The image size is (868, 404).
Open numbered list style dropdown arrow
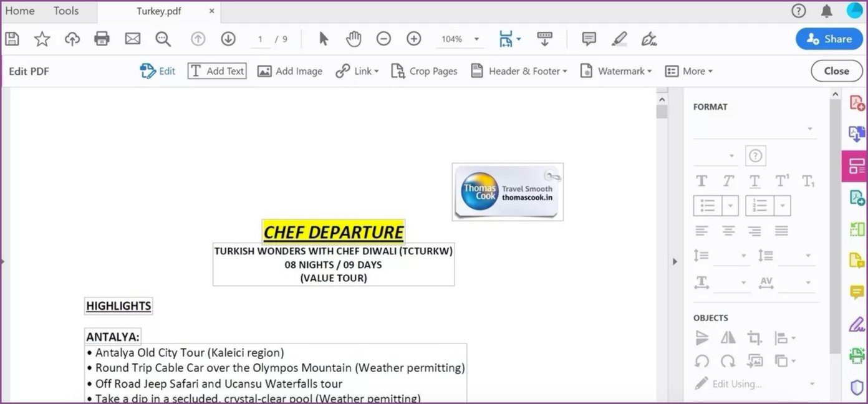click(783, 205)
